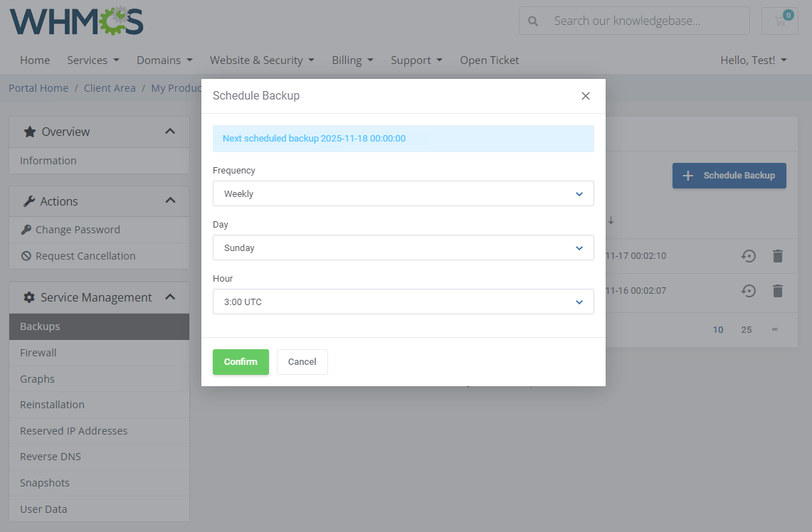Click the shopping cart icon
The width and height of the screenshot is (812, 532).
click(779, 21)
